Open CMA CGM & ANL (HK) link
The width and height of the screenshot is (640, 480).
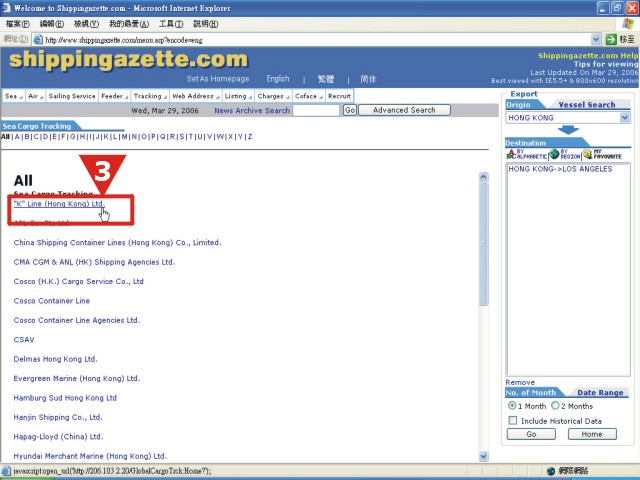[94, 262]
